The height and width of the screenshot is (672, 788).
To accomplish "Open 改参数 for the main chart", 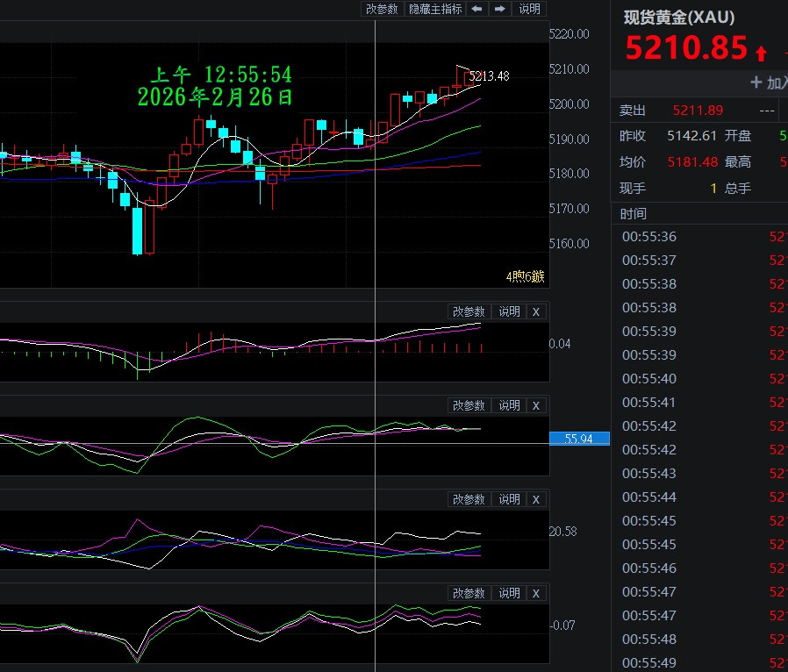I will coord(382,9).
